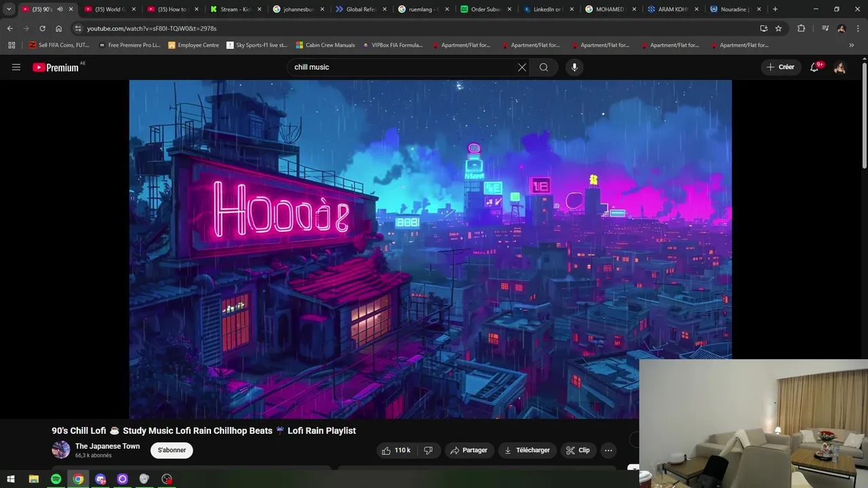This screenshot has height=488, width=868.
Task: Switch to Stream - Kick tab
Action: click(x=236, y=9)
